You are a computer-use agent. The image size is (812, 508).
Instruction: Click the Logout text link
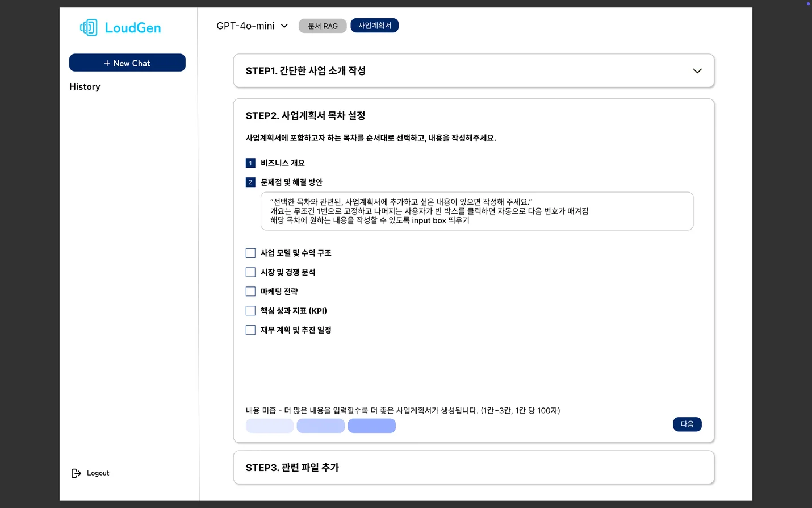coord(98,473)
